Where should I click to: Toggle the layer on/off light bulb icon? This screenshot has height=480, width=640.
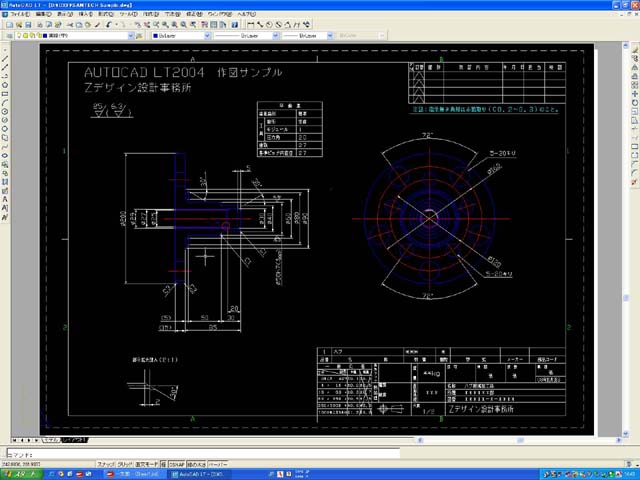point(19,36)
